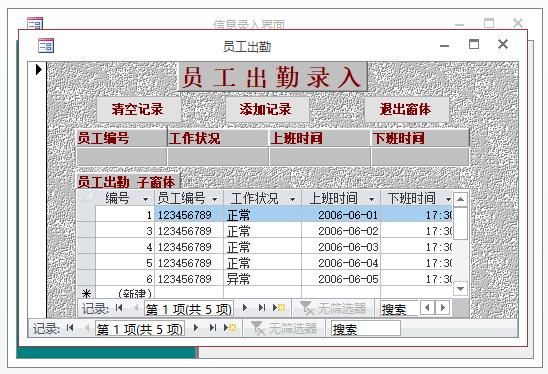
Task: Click the empty 下班时间 input field
Action: coord(420,156)
